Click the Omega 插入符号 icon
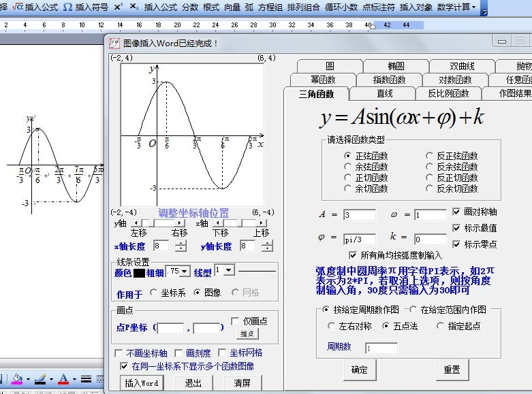Screen dimensions: 532x394 (67, 7)
